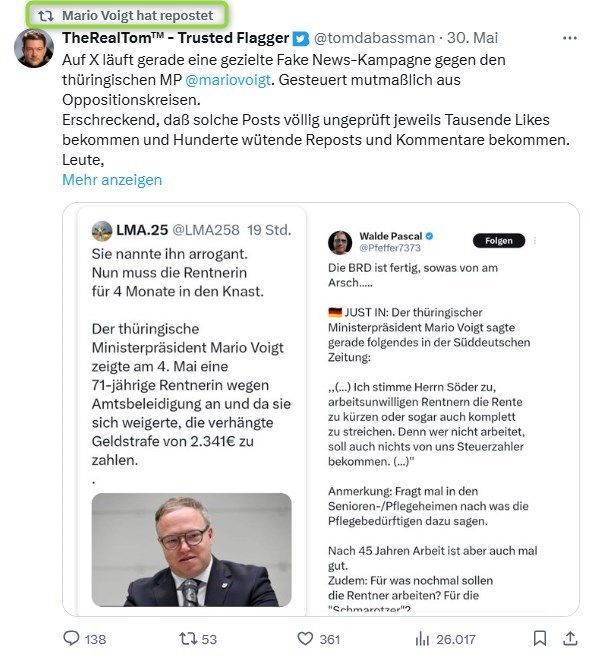Image resolution: width=590 pixels, height=659 pixels.
Task: Open the 30. Mai post timestamp
Action: pyautogui.click(x=472, y=38)
